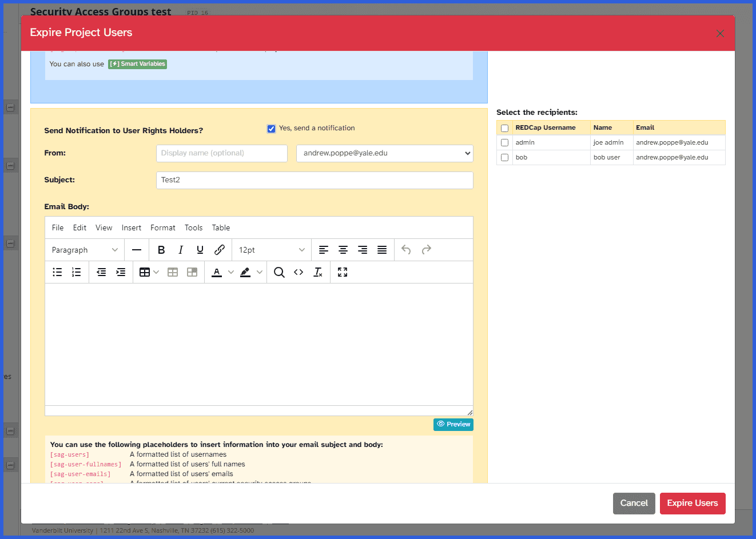
Task: Toggle bold formatting
Action: click(x=161, y=250)
